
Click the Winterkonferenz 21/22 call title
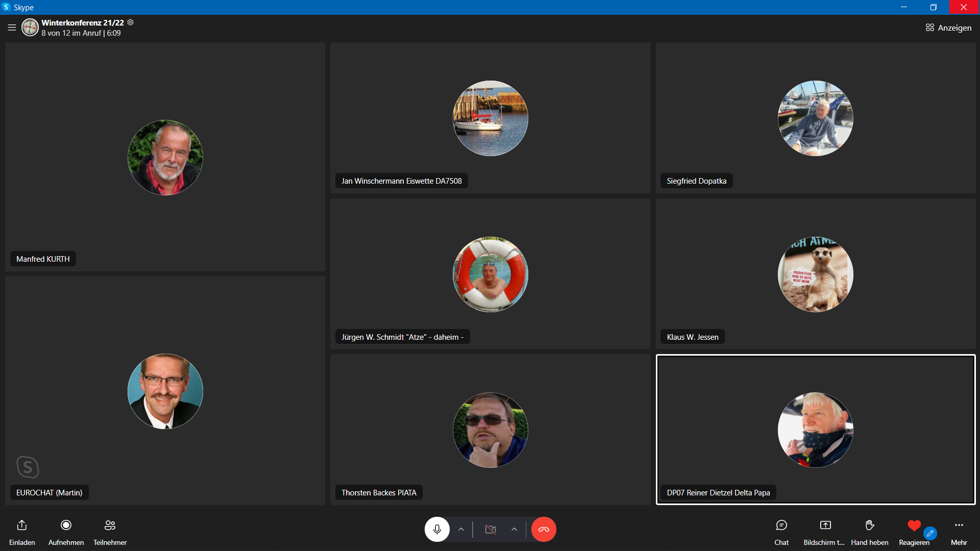(x=83, y=23)
